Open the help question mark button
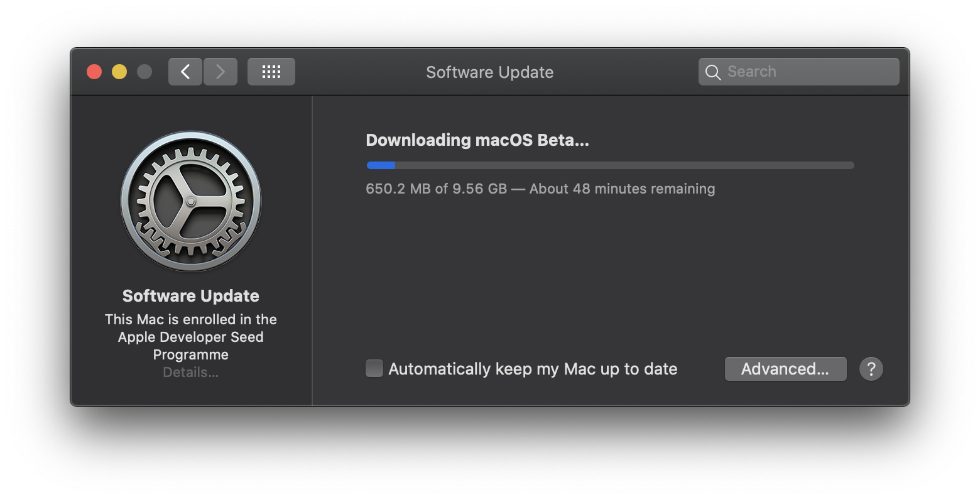The height and width of the screenshot is (499, 980). click(871, 369)
